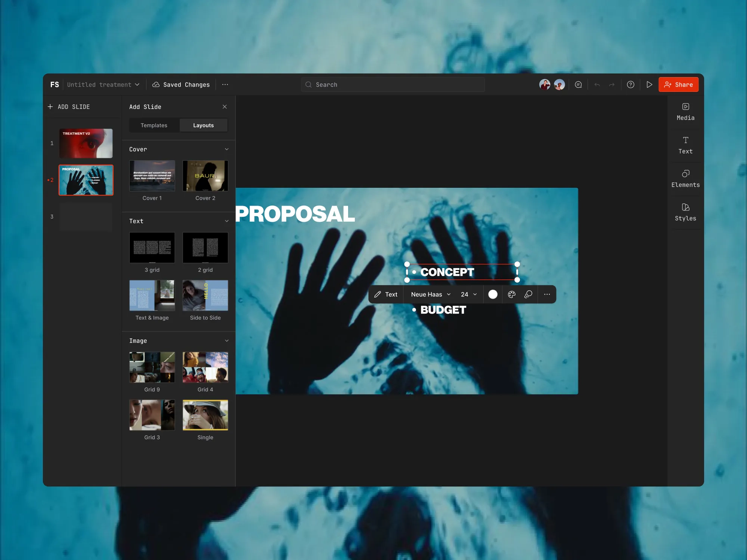Click the help question mark icon
Viewport: 747px width, 560px height.
(630, 85)
